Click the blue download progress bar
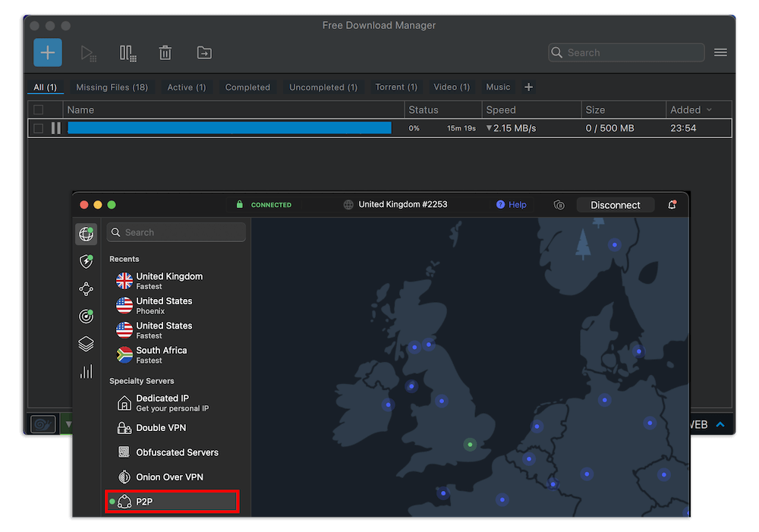The image size is (759, 532). (x=229, y=127)
